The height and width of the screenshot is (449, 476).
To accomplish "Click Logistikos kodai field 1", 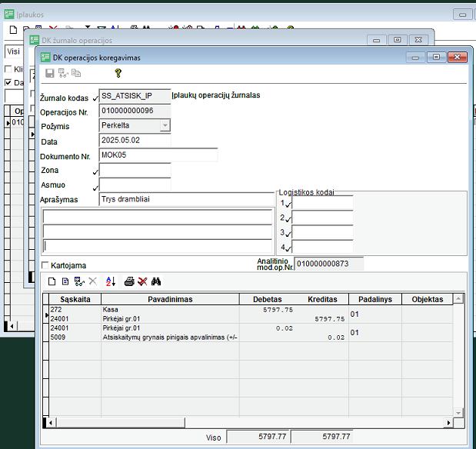I will click(x=322, y=203).
